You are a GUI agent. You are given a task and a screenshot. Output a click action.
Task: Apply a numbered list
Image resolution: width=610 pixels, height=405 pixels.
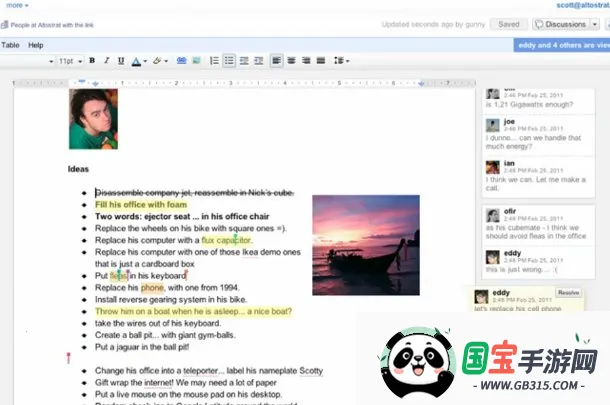[214, 61]
